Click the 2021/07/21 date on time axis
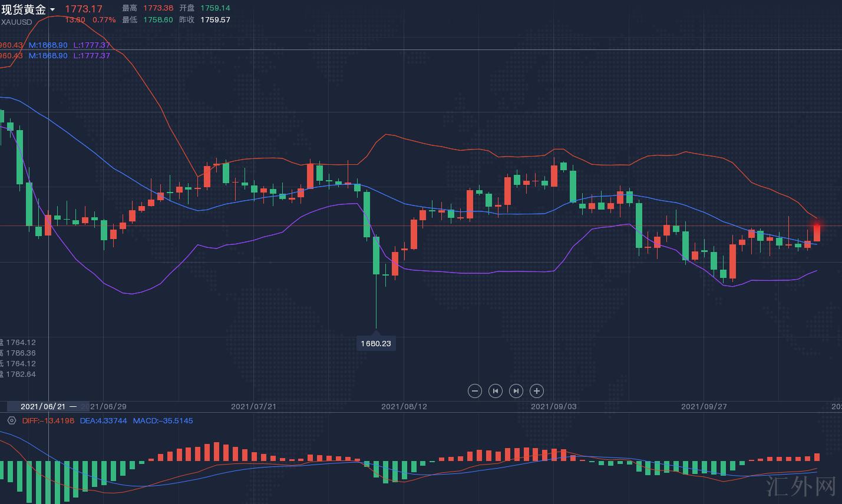 click(253, 406)
